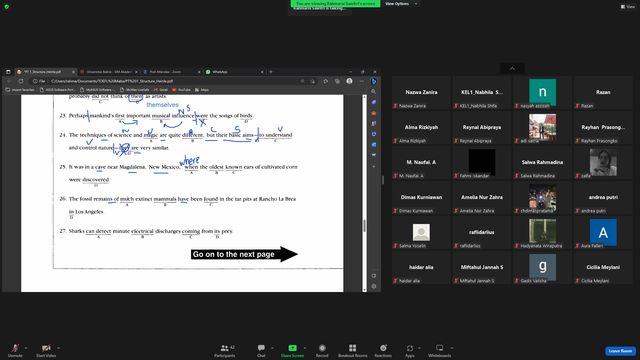Click the 'Go on to the next page' arrow

pos(244,254)
